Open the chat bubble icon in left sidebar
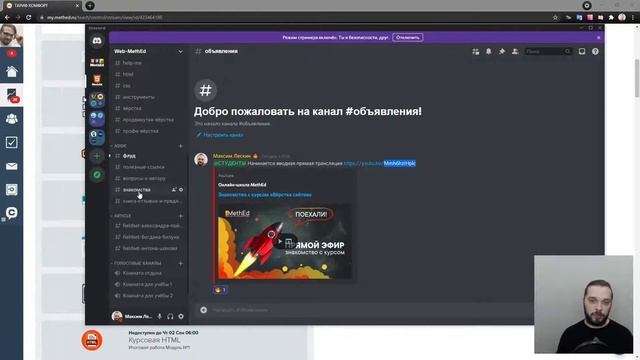 pos(11,213)
